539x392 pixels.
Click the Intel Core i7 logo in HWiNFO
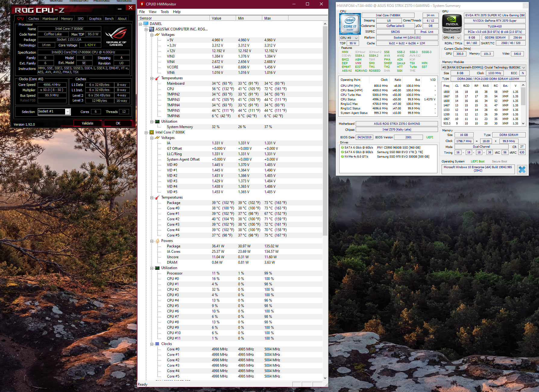(350, 24)
